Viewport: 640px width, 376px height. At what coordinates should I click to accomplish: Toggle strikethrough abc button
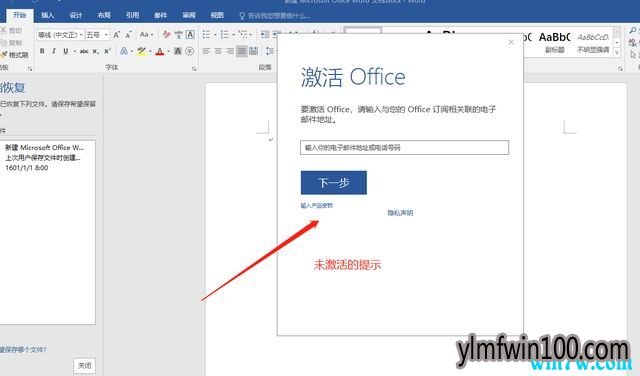(84, 51)
